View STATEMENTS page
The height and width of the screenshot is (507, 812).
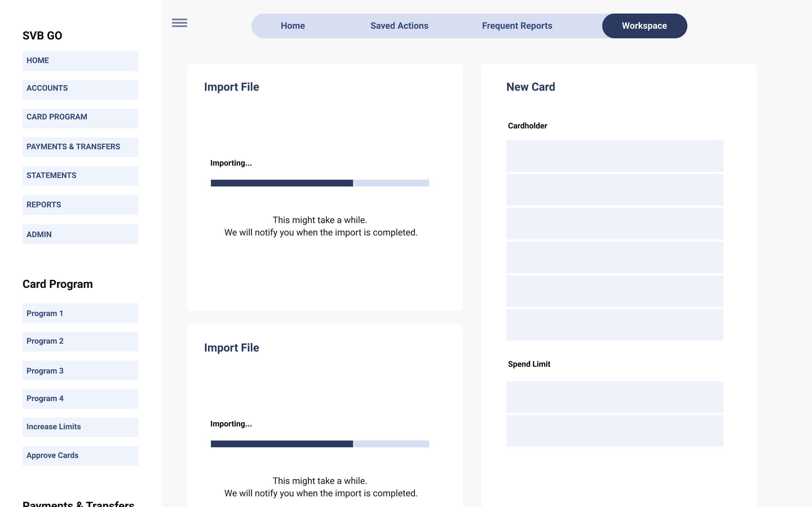coord(80,176)
